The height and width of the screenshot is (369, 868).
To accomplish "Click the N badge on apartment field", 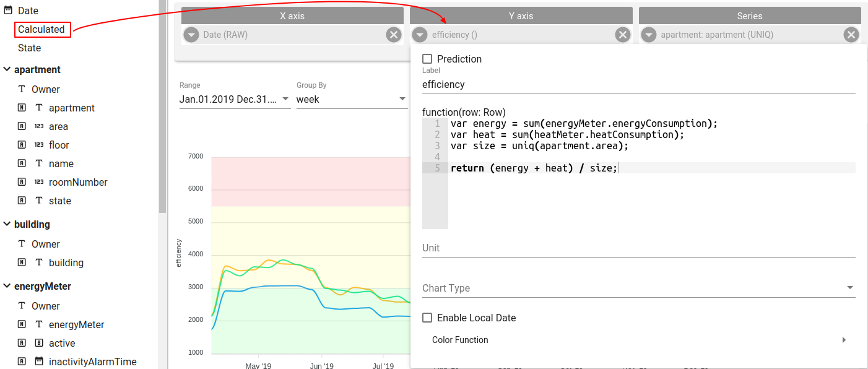I will click(22, 108).
